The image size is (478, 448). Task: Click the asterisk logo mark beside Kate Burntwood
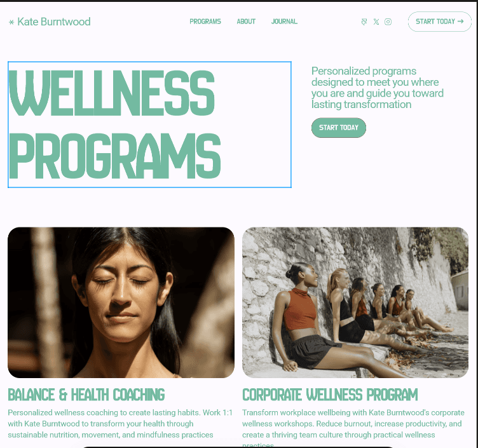11,22
